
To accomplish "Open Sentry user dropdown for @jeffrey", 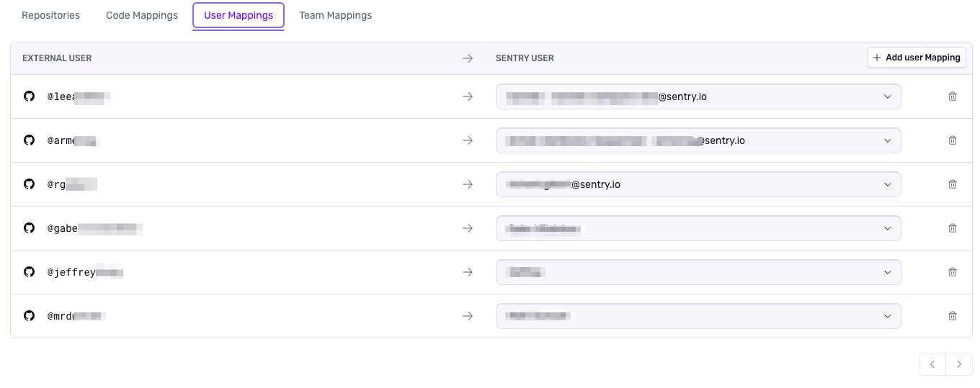I will tap(698, 272).
